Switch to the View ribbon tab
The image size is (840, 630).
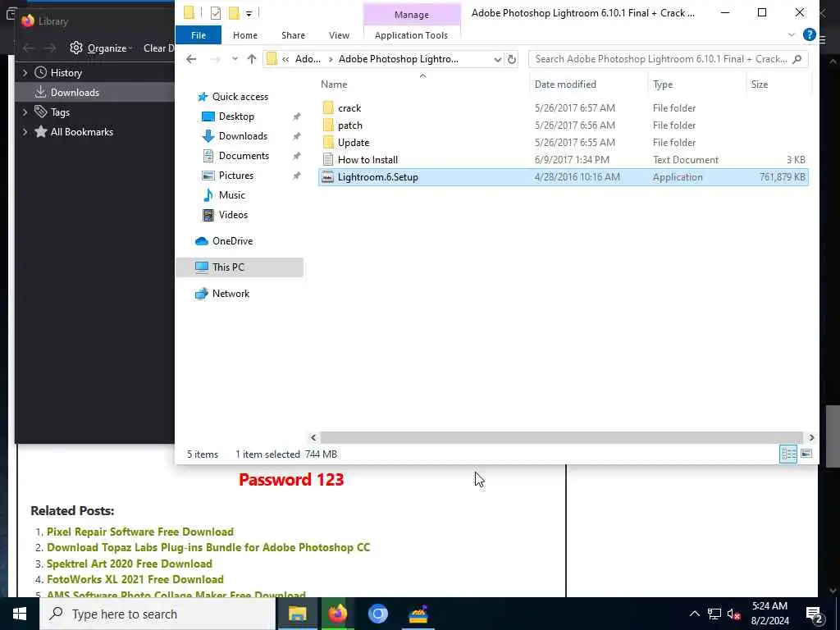[x=339, y=35]
